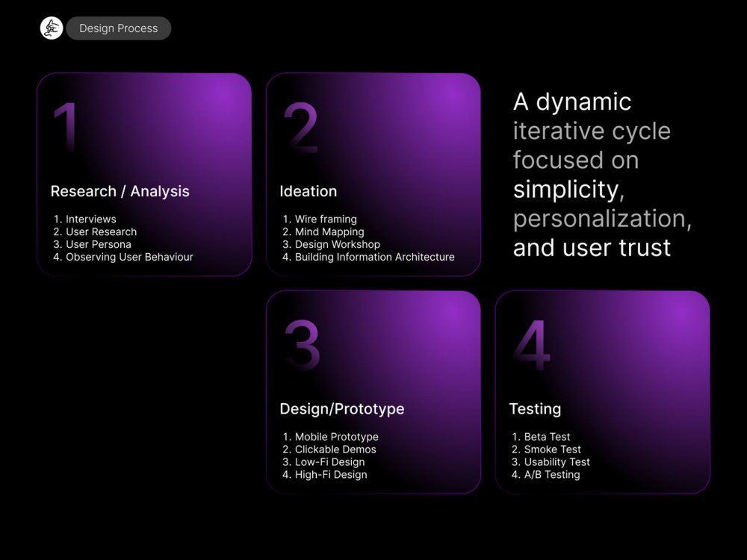Click the 'A dynamic' headline line
The width and height of the screenshot is (747, 560).
pyautogui.click(x=572, y=102)
